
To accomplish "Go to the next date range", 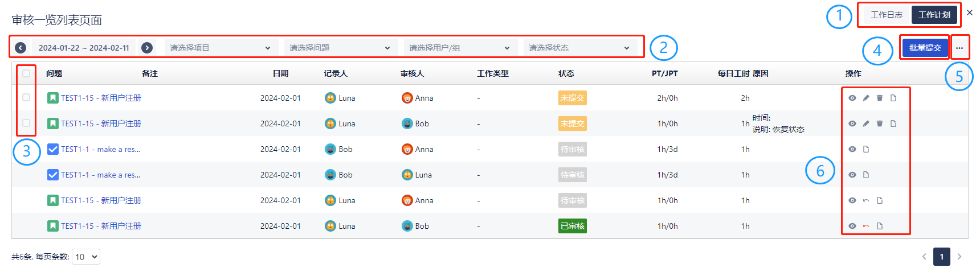I will tap(147, 48).
